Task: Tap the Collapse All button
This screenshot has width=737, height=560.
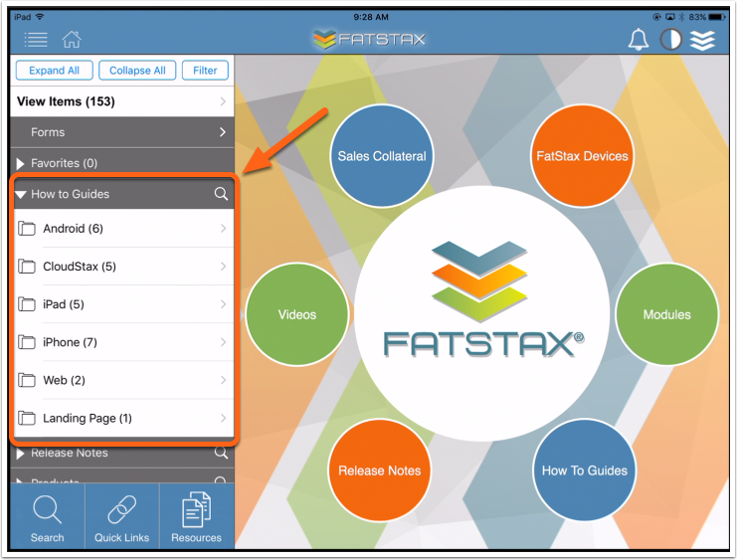Action: [137, 71]
